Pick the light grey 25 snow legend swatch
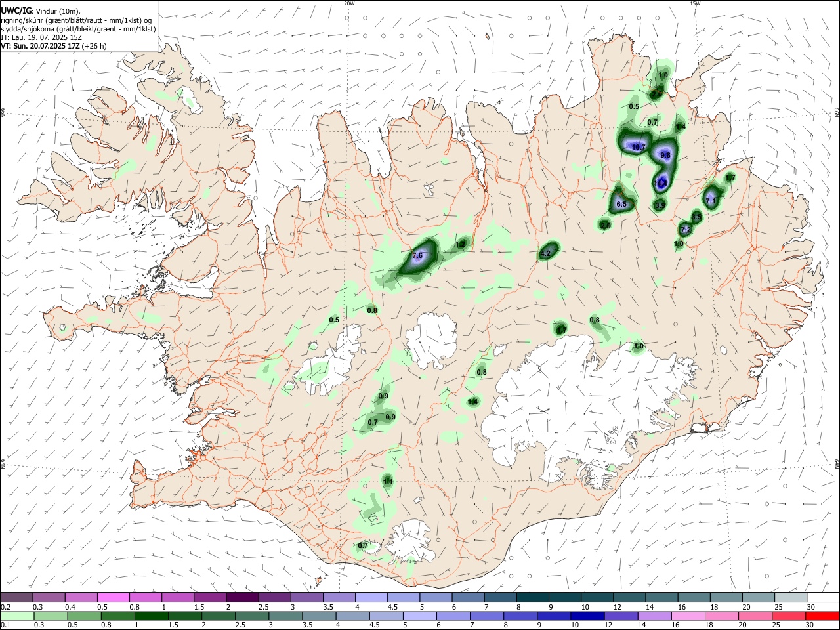Viewport: 840px width, 630px height. 791,598
